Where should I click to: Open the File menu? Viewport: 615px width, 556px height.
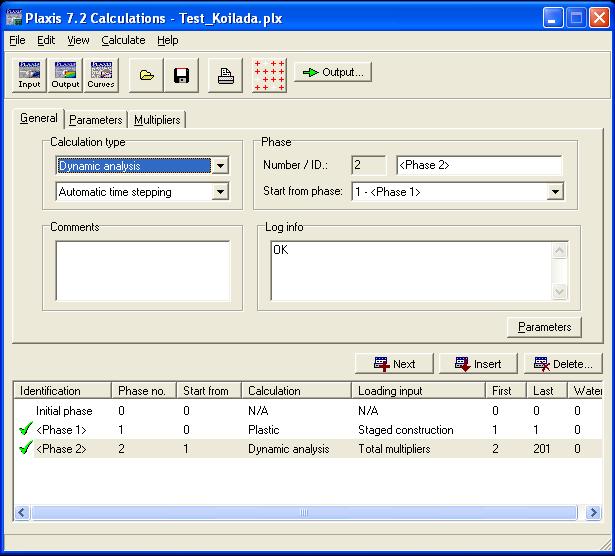coord(17,40)
